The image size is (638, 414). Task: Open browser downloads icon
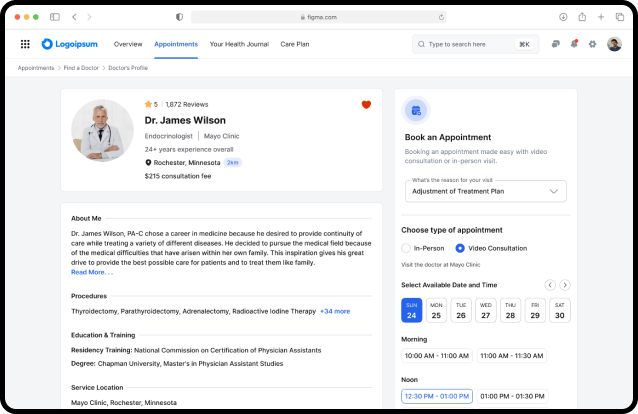[563, 17]
